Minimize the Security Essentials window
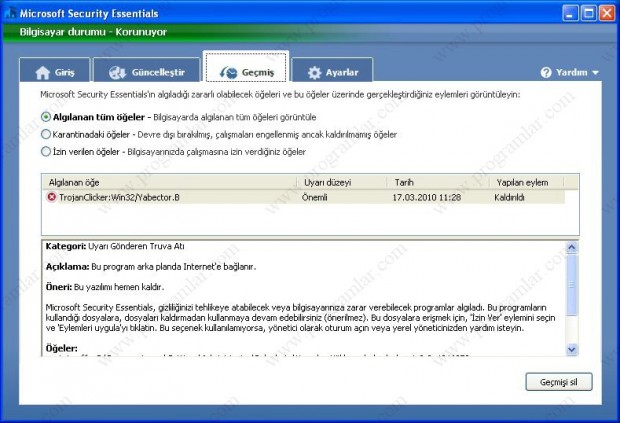Image resolution: width=620 pixels, height=423 pixels. pyautogui.click(x=570, y=14)
